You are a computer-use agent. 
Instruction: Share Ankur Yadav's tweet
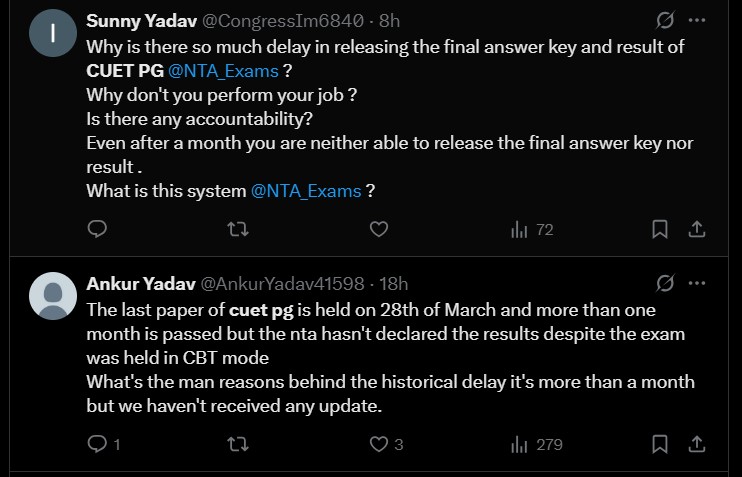click(697, 443)
